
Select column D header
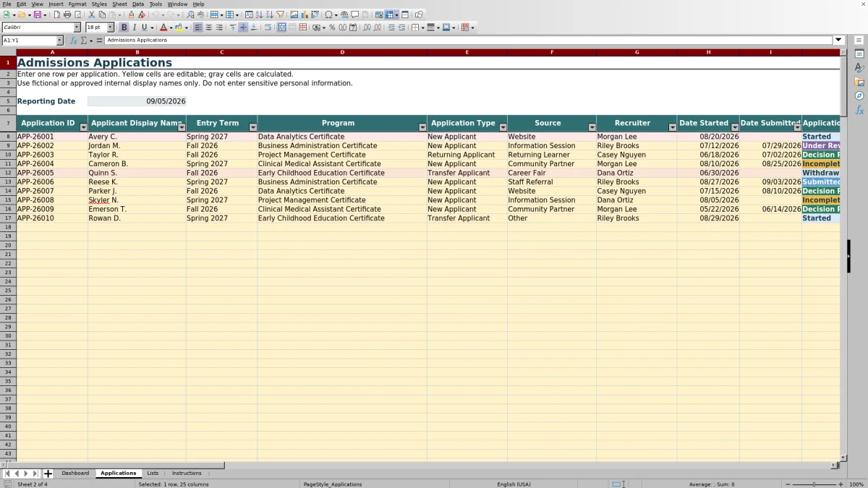point(342,52)
